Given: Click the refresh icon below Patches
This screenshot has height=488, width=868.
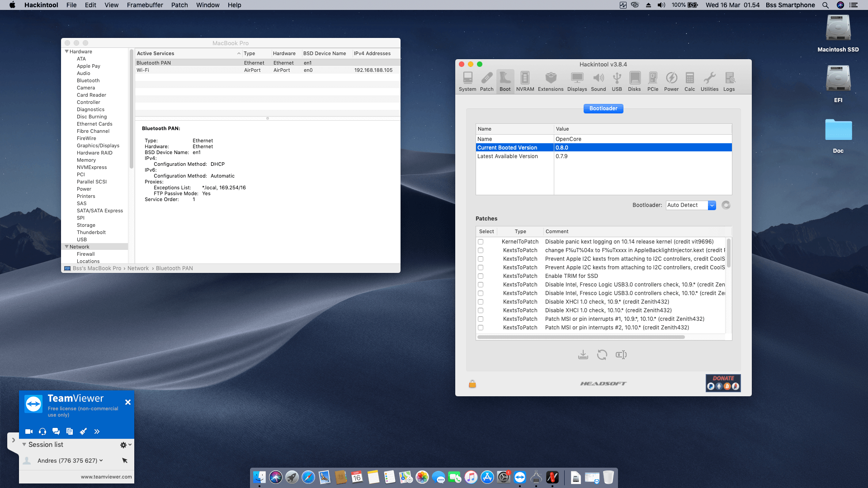Looking at the screenshot, I should 602,355.
